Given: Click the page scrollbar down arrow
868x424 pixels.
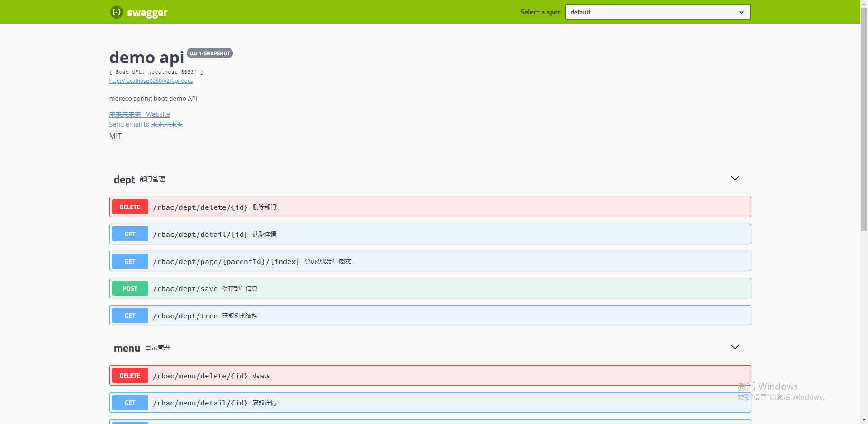Looking at the screenshot, I should coord(864,420).
